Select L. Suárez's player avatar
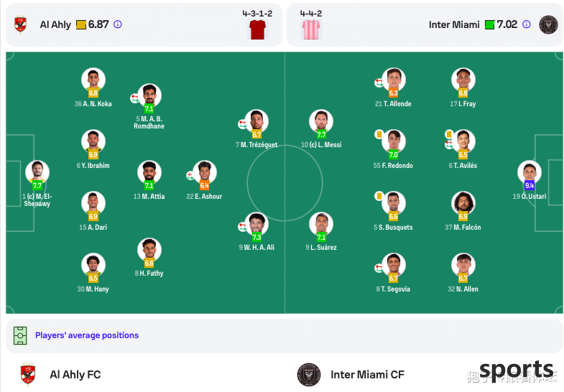Viewport: 564px width, 392px height. [321, 224]
